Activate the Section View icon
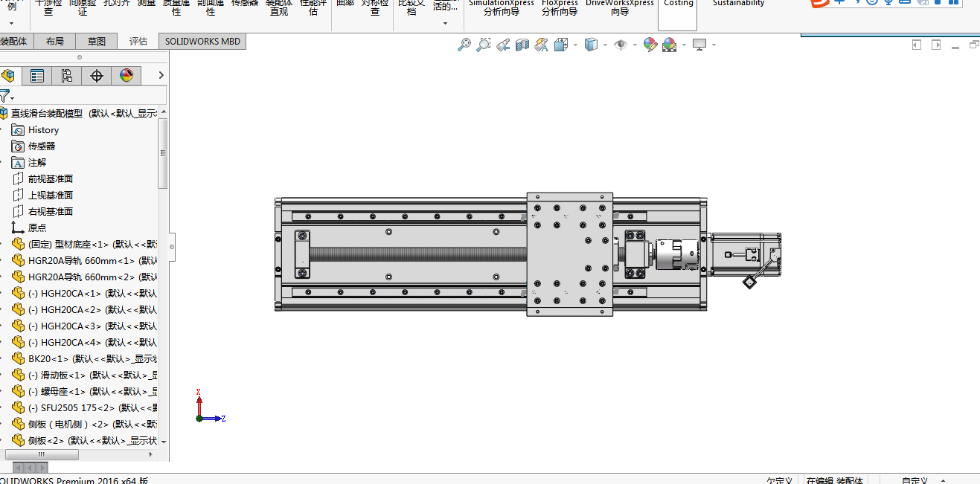This screenshot has width=980, height=484. pyautogui.click(x=522, y=45)
